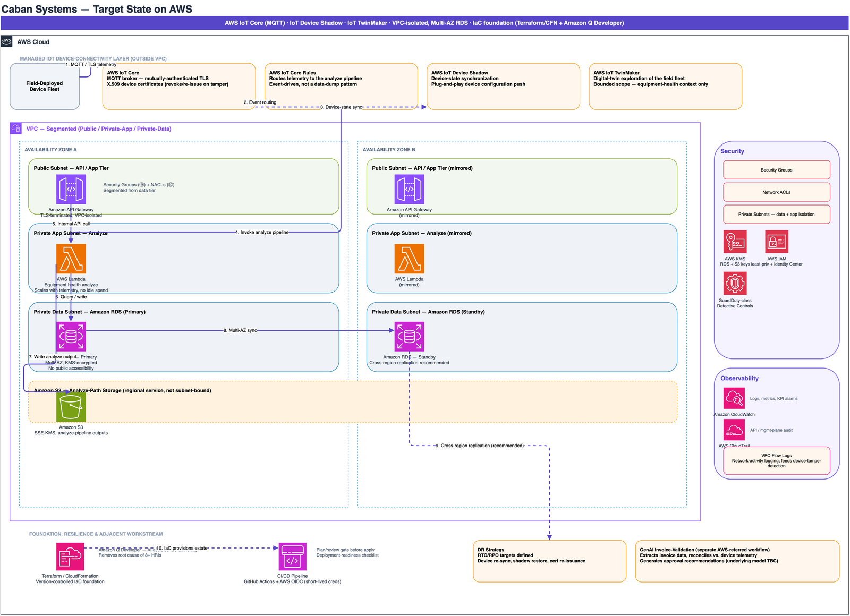Image resolution: width=850 pixels, height=616 pixels.
Task: Select 'VPC — Segmented (Public / Private-App / Private-Data)' label
Action: click(99, 129)
